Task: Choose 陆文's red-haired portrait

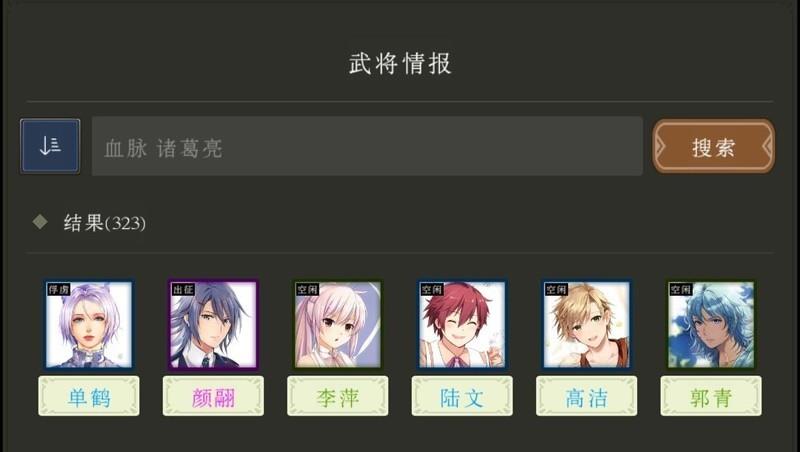Action: (462, 324)
